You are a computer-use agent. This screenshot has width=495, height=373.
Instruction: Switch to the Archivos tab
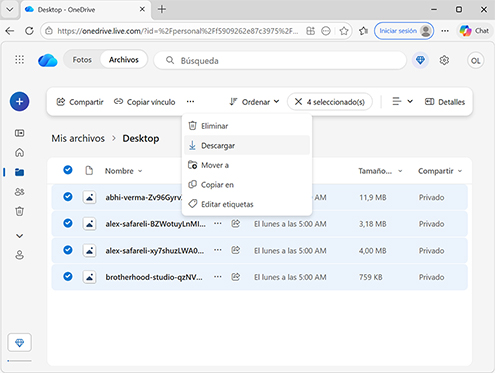[x=124, y=60]
